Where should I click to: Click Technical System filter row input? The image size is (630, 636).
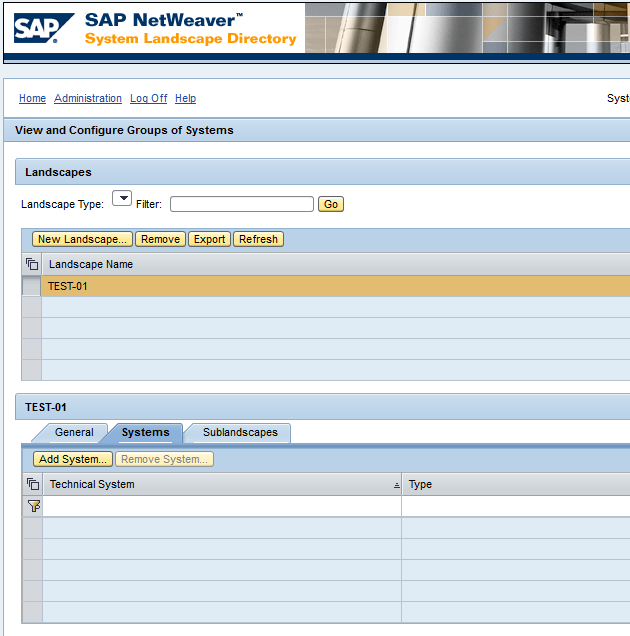coord(222,506)
